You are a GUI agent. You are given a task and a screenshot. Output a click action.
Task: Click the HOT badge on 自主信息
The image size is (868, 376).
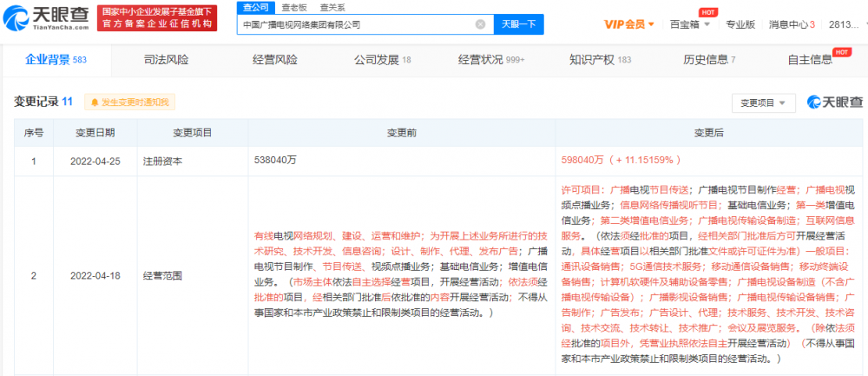842,52
